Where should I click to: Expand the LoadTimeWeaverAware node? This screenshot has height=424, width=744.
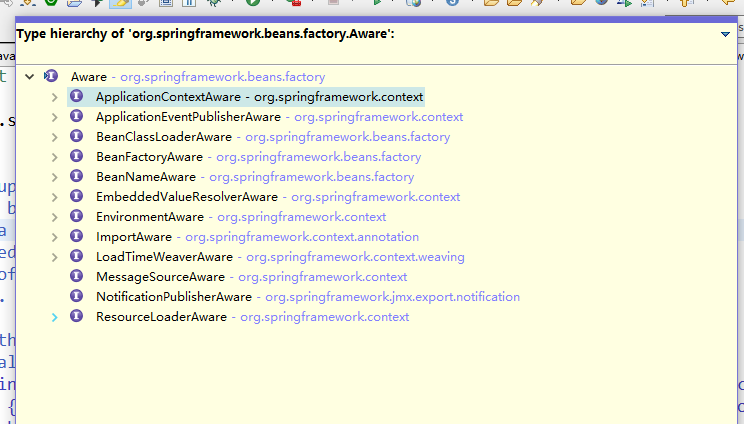point(55,257)
